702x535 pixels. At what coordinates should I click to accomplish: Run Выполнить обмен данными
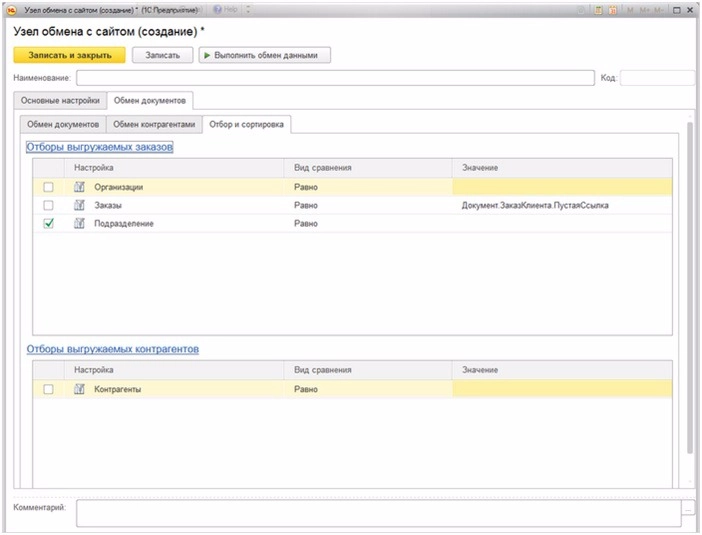point(264,55)
